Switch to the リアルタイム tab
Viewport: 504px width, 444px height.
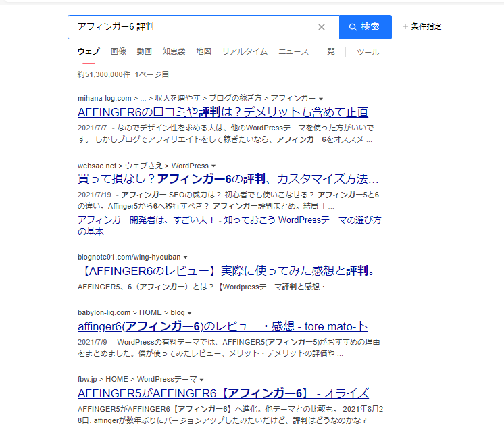(245, 51)
